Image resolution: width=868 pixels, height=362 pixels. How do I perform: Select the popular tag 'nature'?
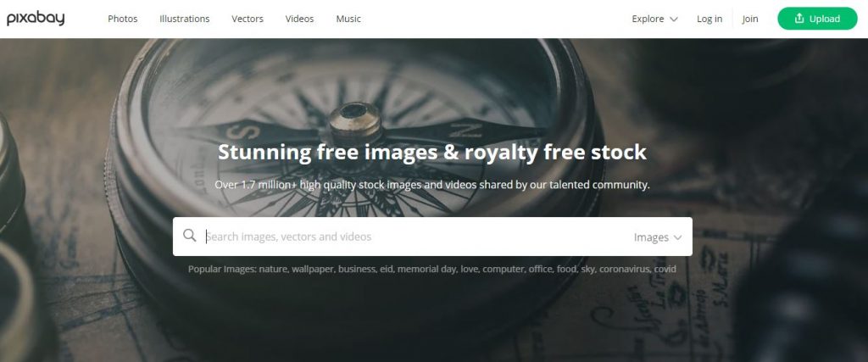click(272, 270)
